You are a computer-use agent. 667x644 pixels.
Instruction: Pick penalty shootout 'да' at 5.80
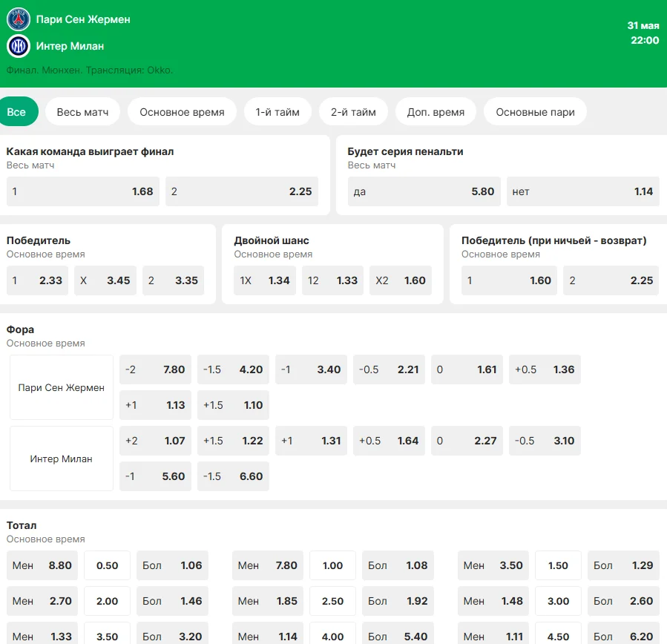tap(424, 191)
